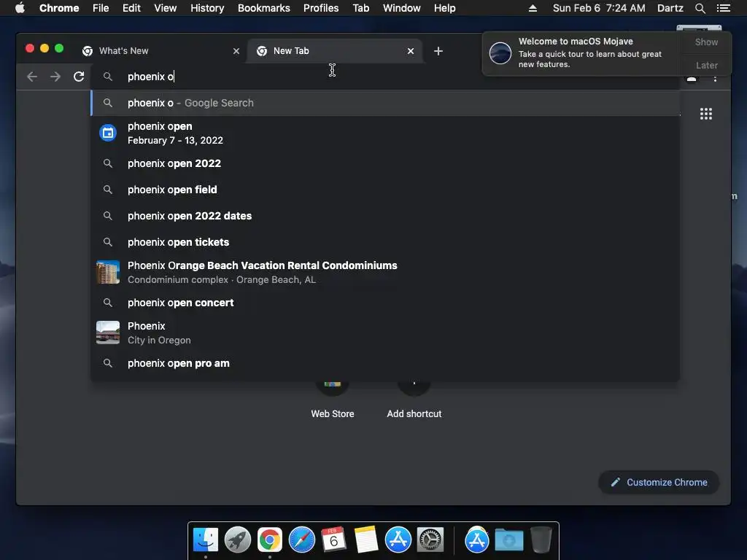This screenshot has height=560, width=747.
Task: Open the Web Store shortcut
Action: [333, 400]
